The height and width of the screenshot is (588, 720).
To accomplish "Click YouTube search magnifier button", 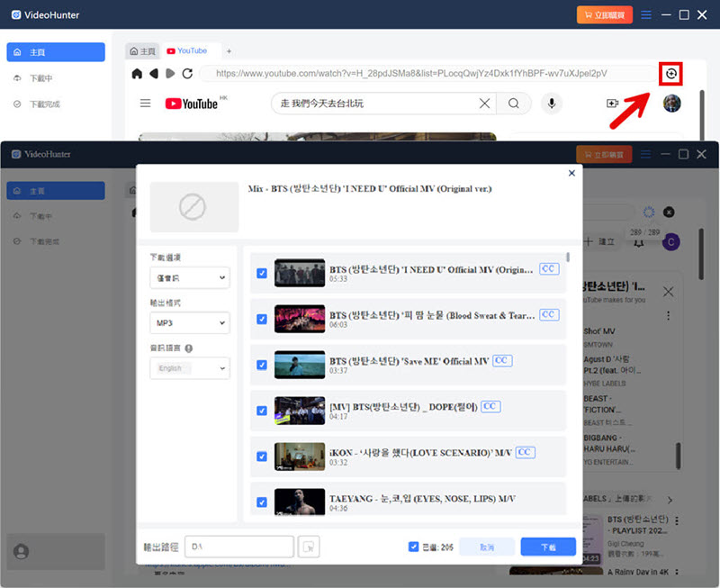I will [x=514, y=104].
